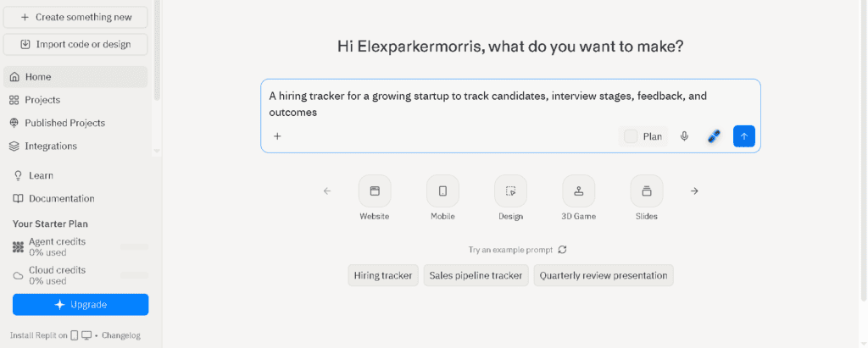Click the left arrow of the app type carousel
The width and height of the screenshot is (868, 348).
tap(327, 191)
